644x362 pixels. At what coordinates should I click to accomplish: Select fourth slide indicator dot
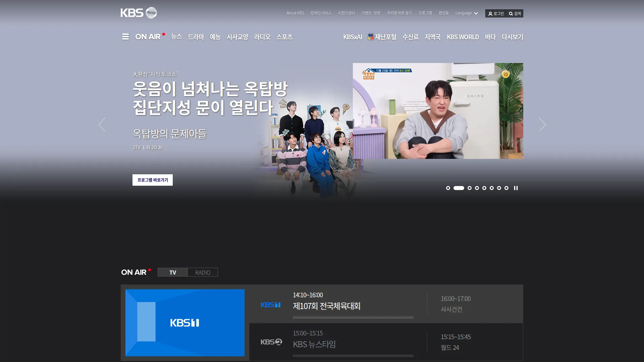tap(477, 188)
